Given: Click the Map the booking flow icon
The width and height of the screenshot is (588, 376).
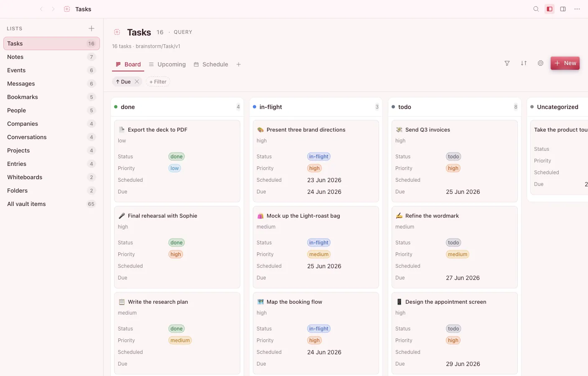Looking at the screenshot, I should pyautogui.click(x=260, y=302).
